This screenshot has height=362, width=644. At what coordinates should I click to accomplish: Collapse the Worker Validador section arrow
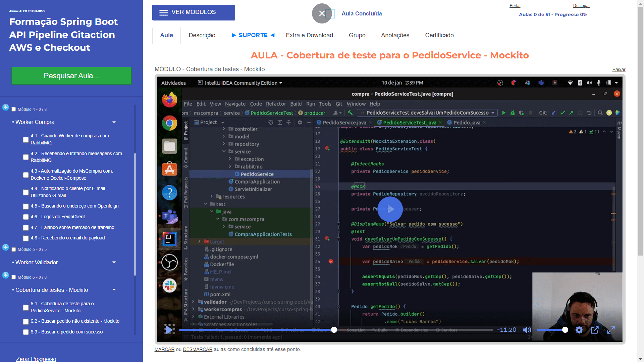[114, 262]
